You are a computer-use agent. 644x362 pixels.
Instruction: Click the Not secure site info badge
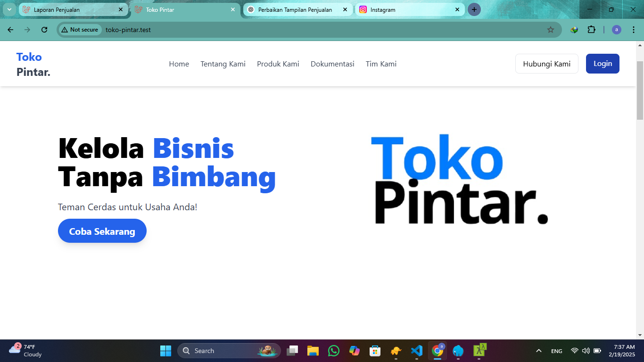click(x=80, y=30)
